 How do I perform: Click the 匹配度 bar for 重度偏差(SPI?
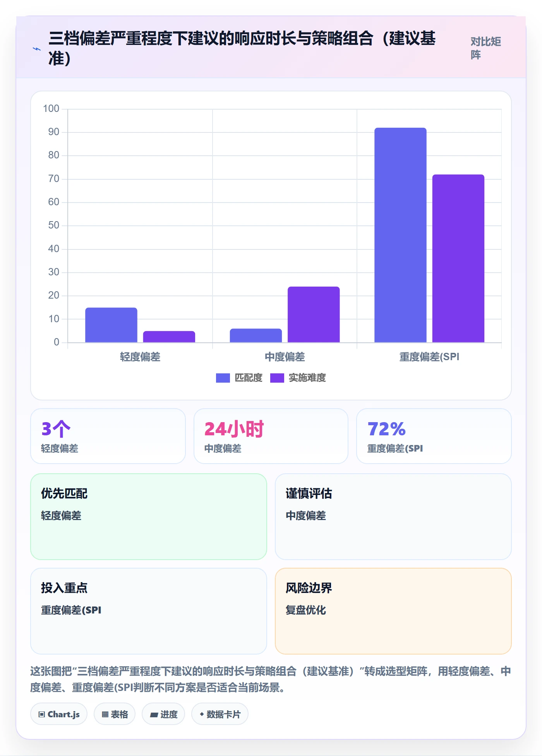pyautogui.click(x=400, y=235)
